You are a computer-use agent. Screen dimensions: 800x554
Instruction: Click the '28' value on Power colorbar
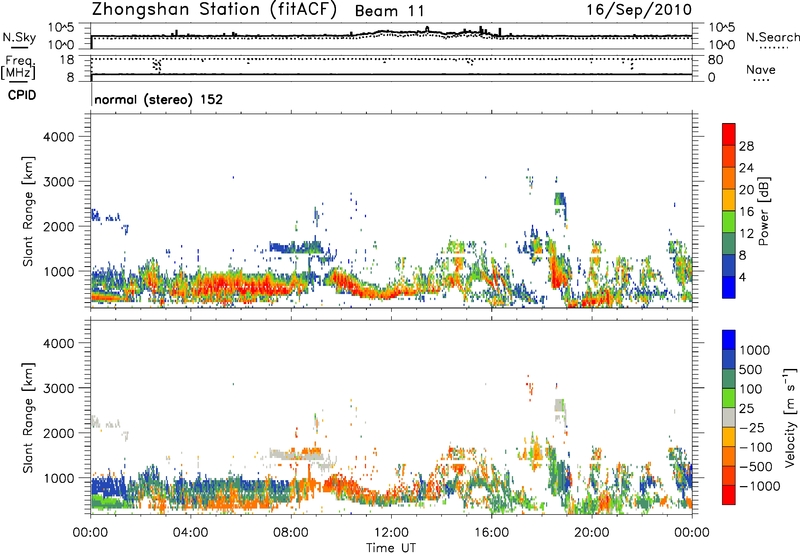[x=746, y=146]
